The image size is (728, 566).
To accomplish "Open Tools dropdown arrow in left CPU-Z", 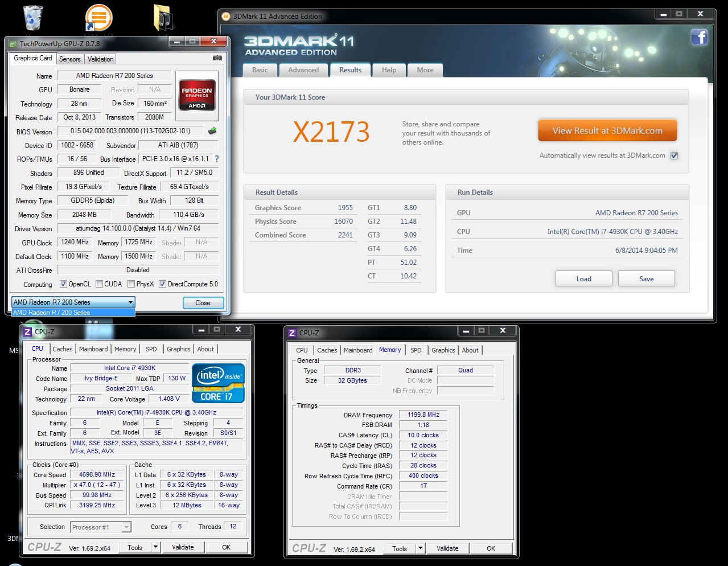I will pos(155,547).
